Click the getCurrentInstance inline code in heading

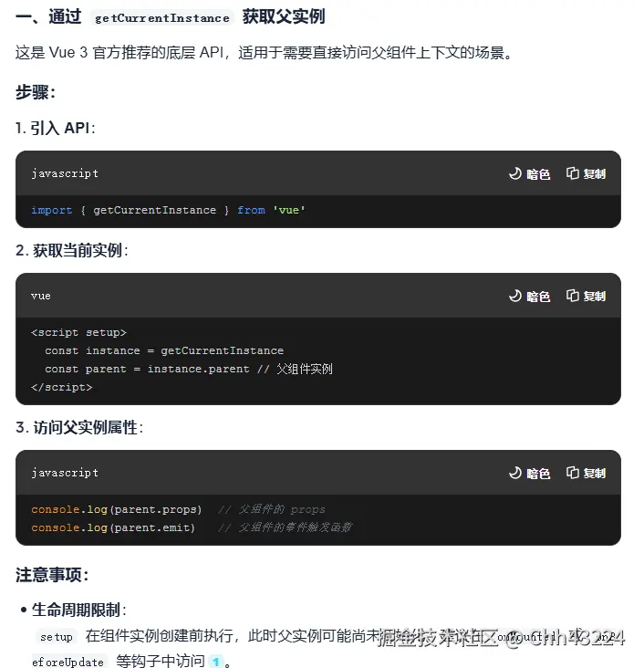pyautogui.click(x=162, y=17)
